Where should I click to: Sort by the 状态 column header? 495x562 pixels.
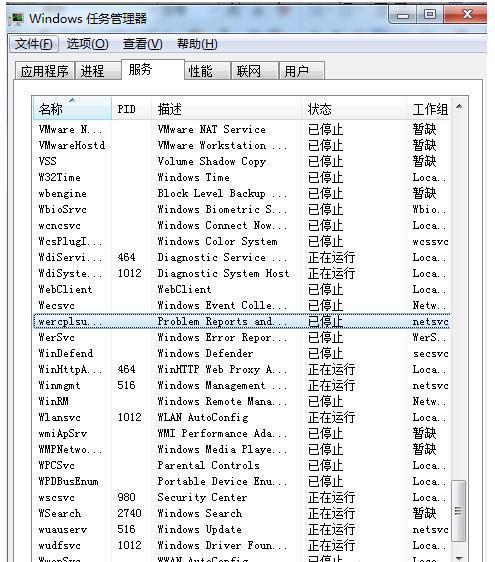354,109
